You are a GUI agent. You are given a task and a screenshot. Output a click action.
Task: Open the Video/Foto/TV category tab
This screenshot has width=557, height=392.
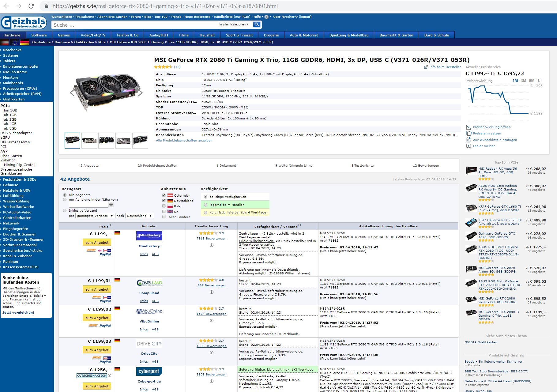point(93,35)
